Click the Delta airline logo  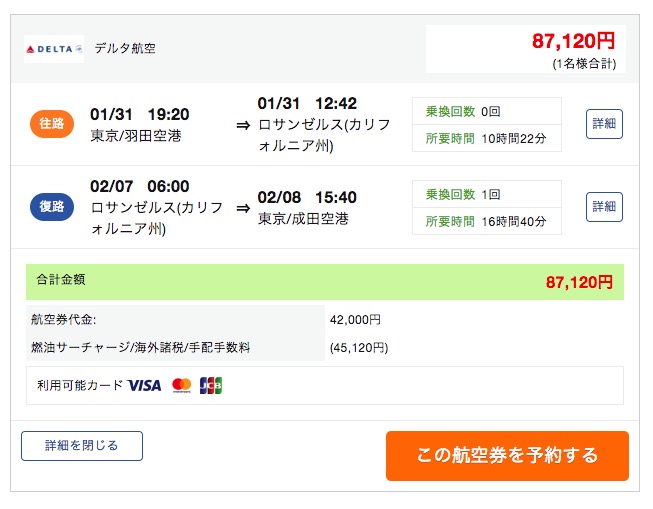tap(54, 48)
